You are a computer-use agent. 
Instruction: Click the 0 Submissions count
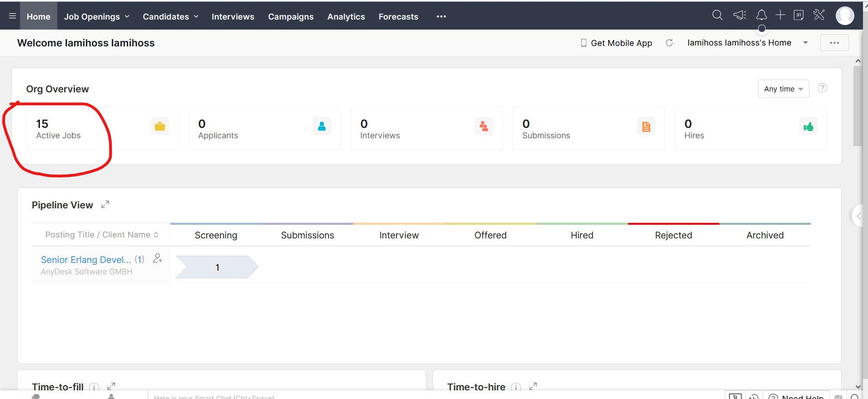tap(526, 124)
